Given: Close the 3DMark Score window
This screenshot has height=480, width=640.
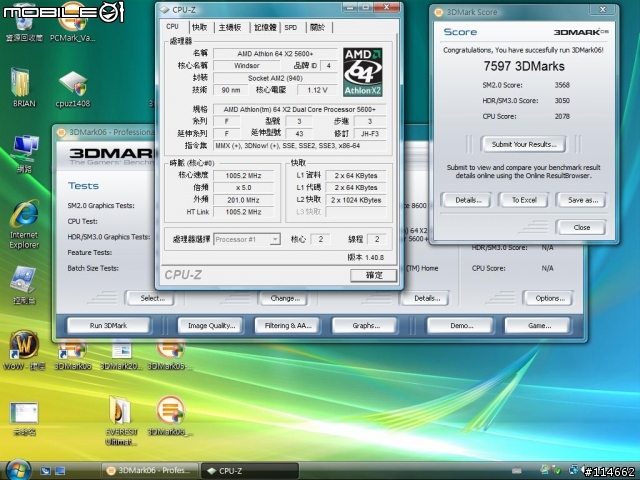Looking at the screenshot, I should (602, 10).
